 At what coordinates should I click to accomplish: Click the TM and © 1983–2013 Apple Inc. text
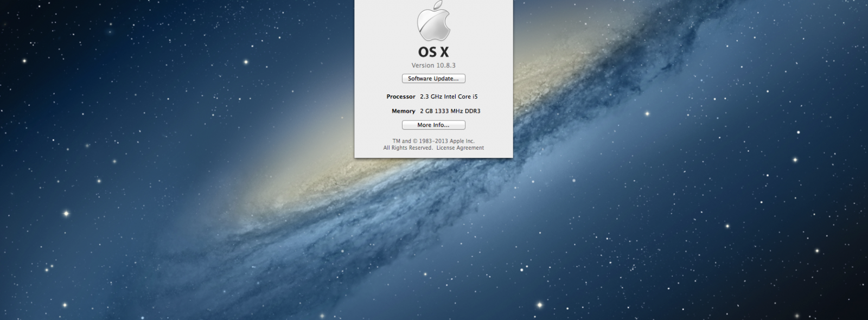(x=433, y=141)
